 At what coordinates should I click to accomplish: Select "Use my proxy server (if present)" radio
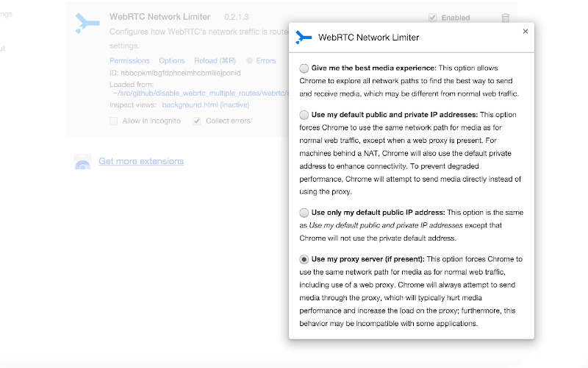point(304,260)
